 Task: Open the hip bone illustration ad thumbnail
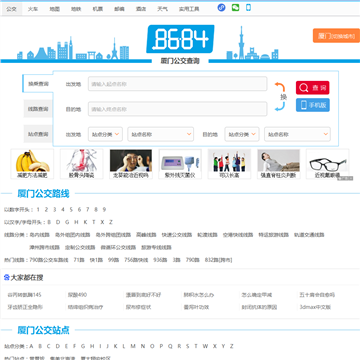coord(82,164)
